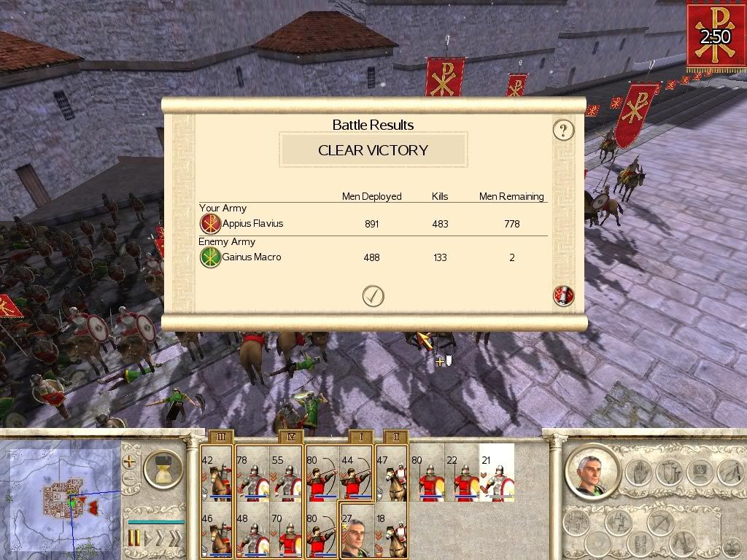Select the general's unit card with 27 men
Viewport: 747px width, 560px height.
(357, 529)
